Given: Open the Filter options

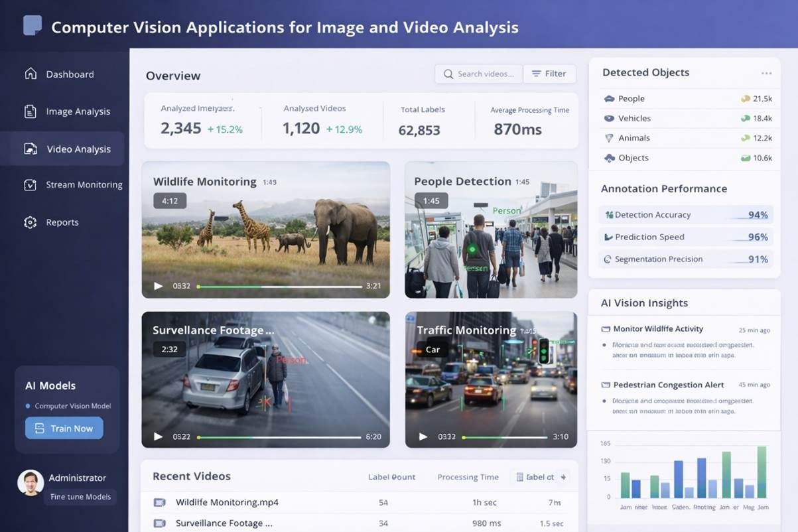Looking at the screenshot, I should [x=549, y=74].
